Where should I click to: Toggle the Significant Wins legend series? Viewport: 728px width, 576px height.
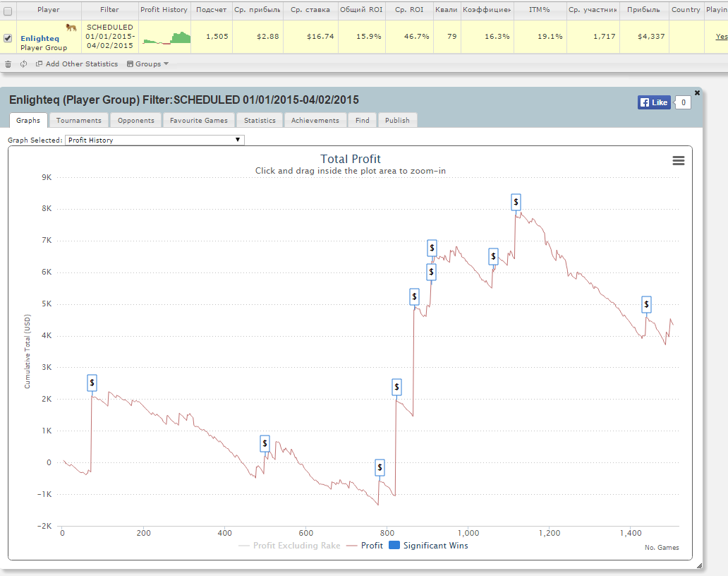pos(428,546)
